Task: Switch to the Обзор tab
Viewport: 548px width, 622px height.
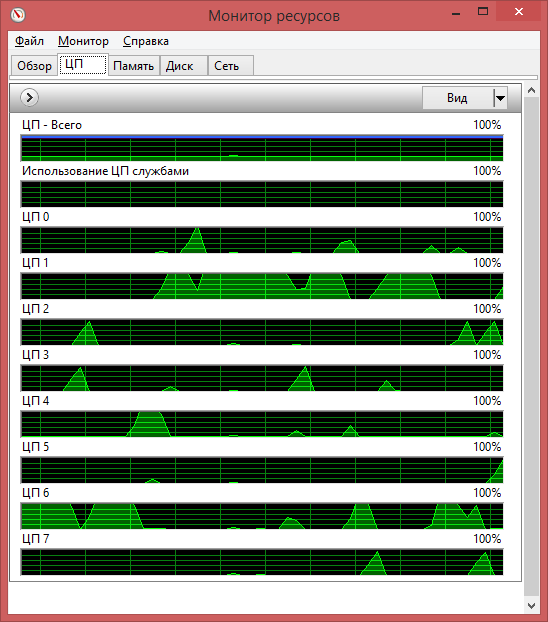Action: point(34,65)
